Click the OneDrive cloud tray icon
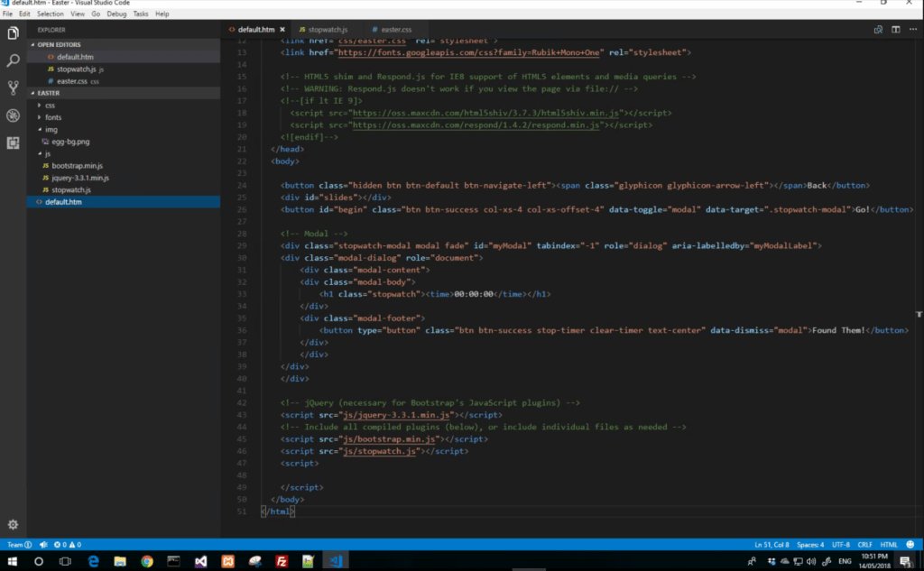The width and height of the screenshot is (924, 571). [785, 561]
